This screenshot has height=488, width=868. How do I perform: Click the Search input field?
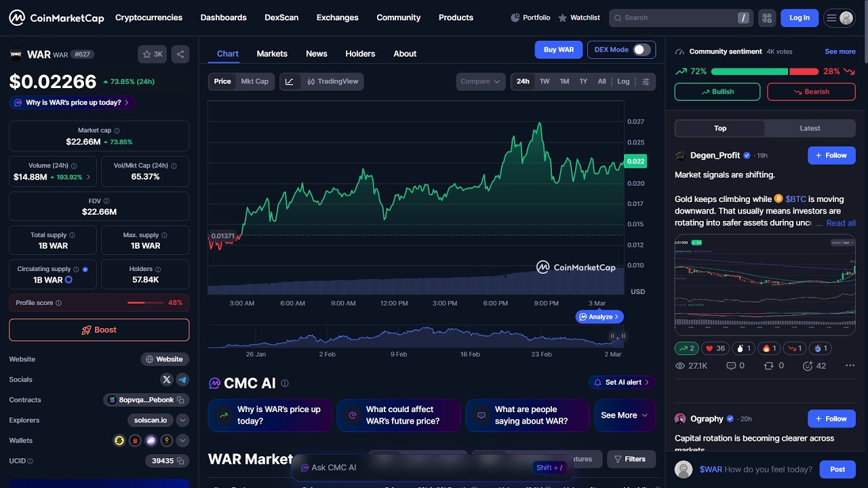pyautogui.click(x=680, y=18)
